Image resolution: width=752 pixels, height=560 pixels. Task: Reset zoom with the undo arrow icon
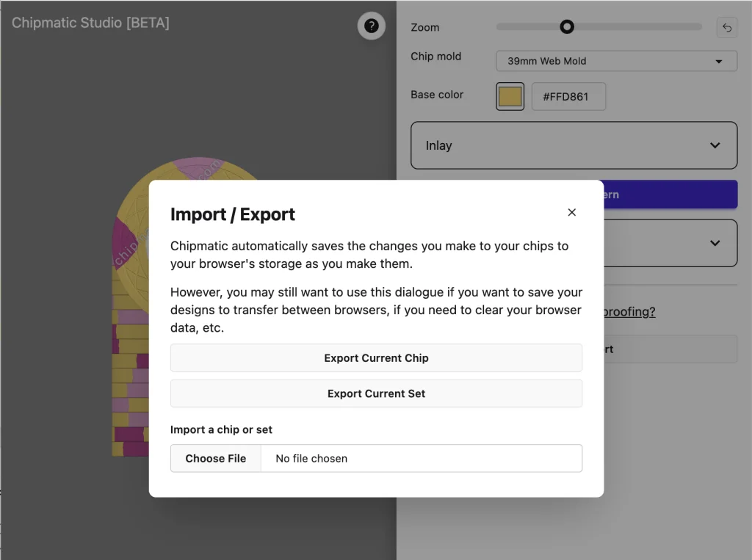[x=726, y=27]
